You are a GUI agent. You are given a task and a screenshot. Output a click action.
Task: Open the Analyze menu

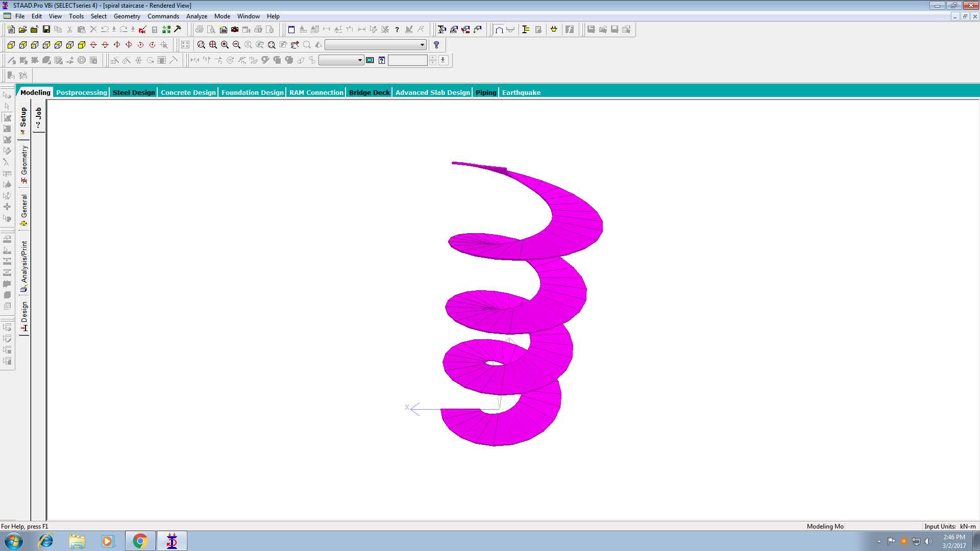click(x=197, y=16)
